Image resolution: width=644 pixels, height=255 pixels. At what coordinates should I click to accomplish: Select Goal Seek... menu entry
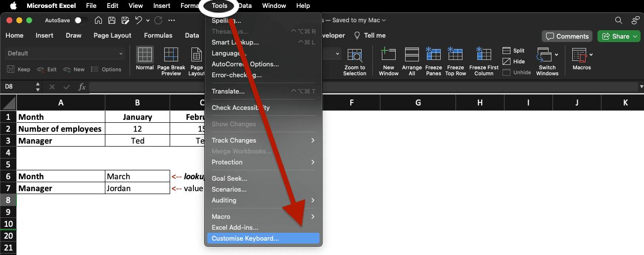point(263,178)
